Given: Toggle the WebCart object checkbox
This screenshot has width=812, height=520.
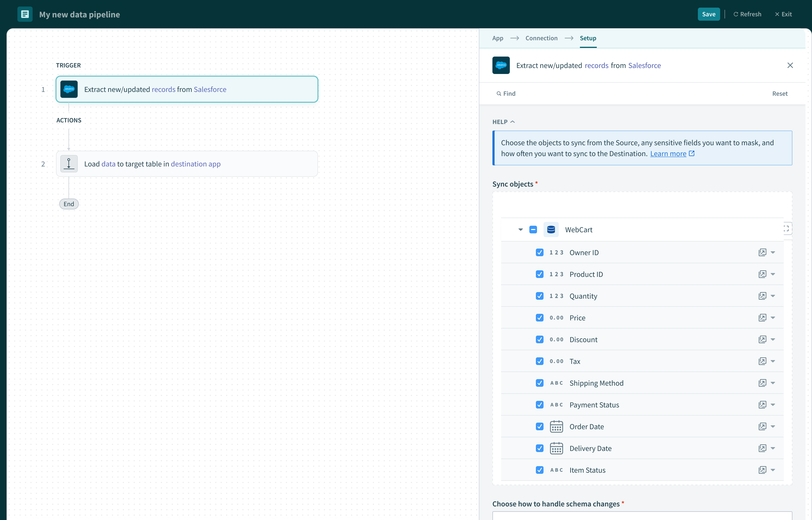Looking at the screenshot, I should point(533,230).
